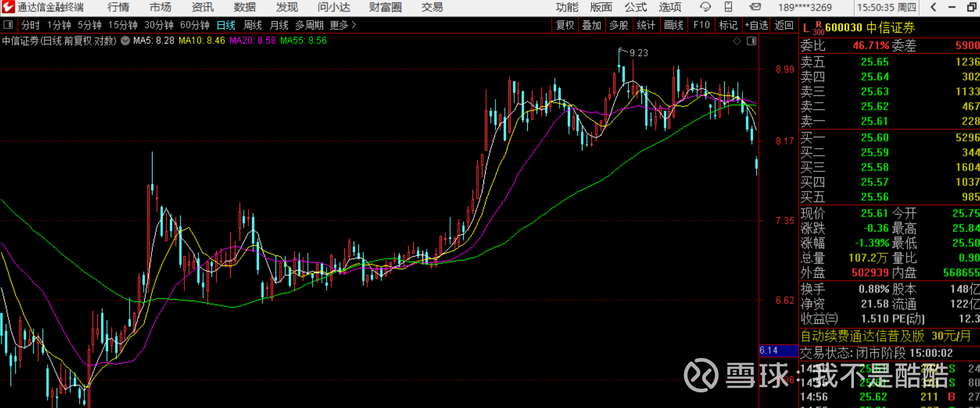Image resolution: width=980 pixels, height=408 pixels.
Task: Click the 统计 statistics button
Action: (x=646, y=25)
